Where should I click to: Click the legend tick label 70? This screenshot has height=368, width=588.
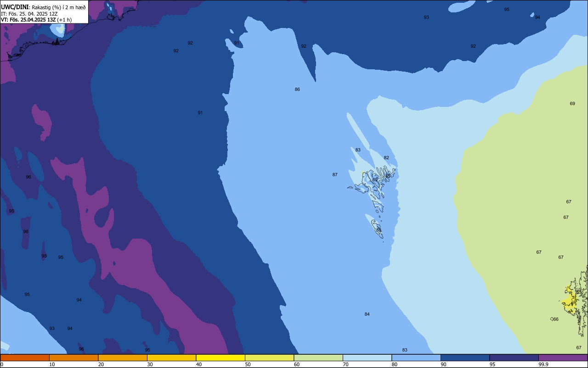click(345, 364)
